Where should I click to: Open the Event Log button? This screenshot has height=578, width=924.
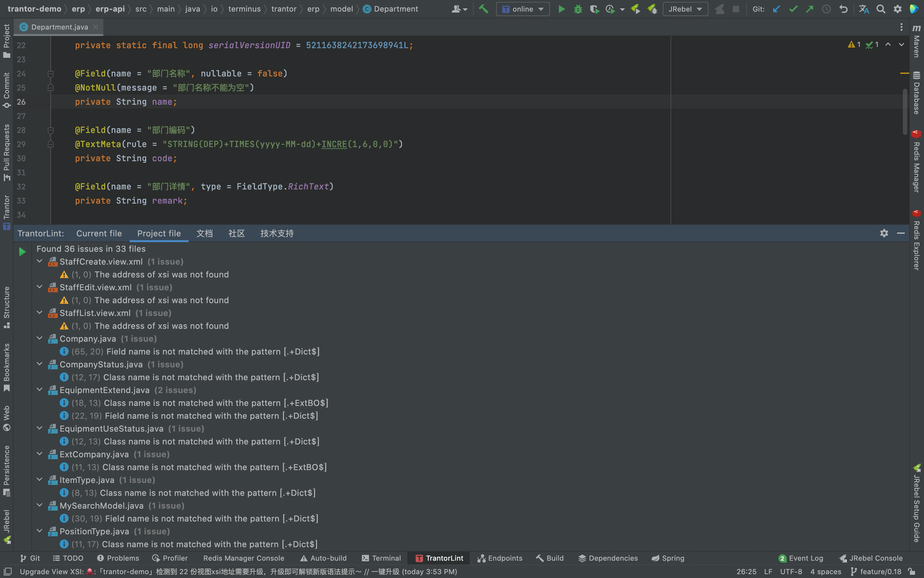(x=801, y=558)
